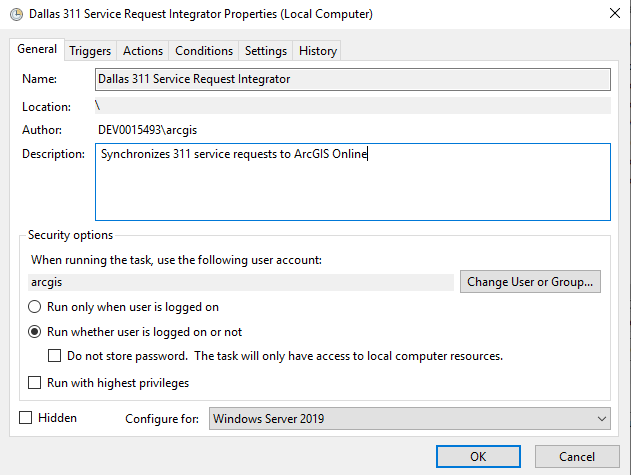
Task: Enable Do not store password checkbox
Action: coord(55,356)
